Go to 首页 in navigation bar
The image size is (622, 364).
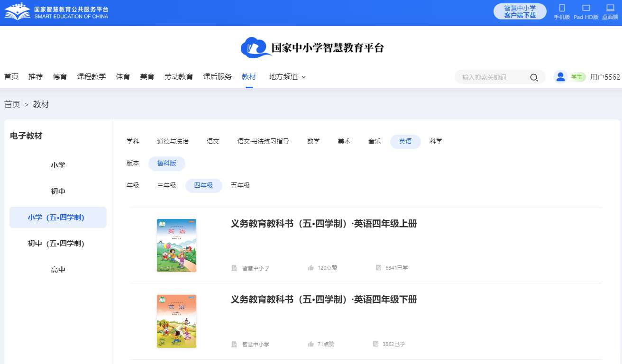[x=11, y=77]
